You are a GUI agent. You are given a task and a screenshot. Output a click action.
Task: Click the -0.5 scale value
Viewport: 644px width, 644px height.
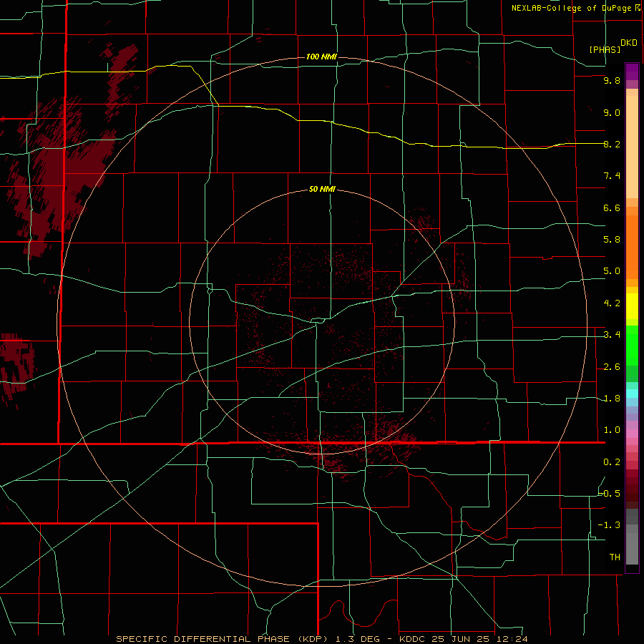(609, 494)
